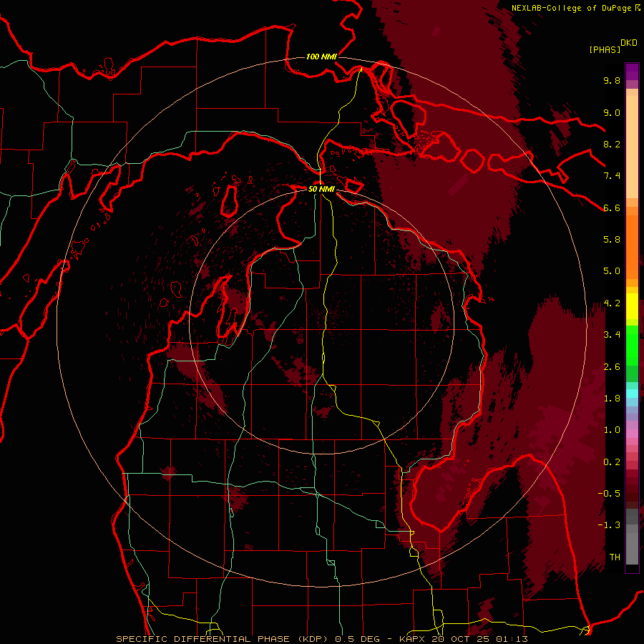Click the bottom caption reading SPECIFIC DIFFERENTIAL PHASE (KDP)
This screenshot has height=644, width=644.
[223, 639]
